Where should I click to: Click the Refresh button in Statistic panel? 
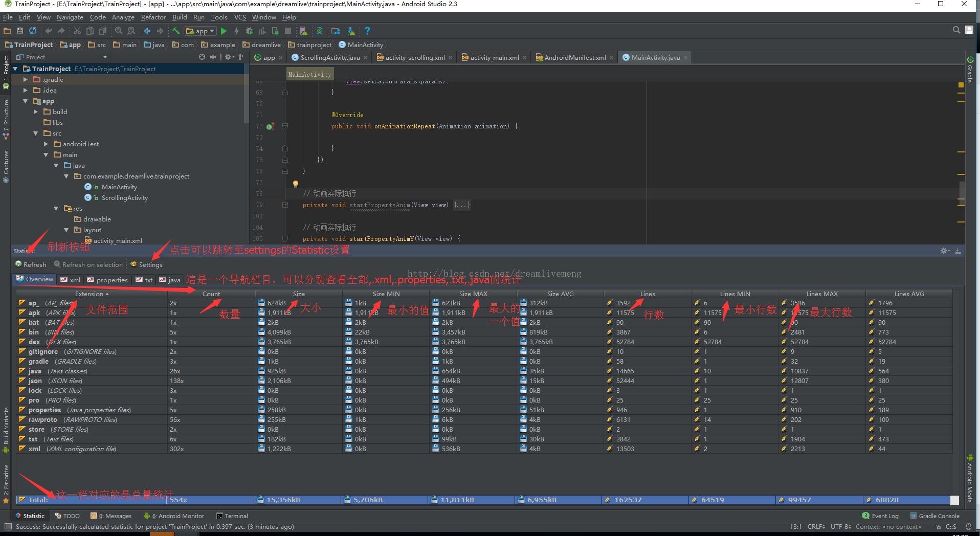click(31, 264)
